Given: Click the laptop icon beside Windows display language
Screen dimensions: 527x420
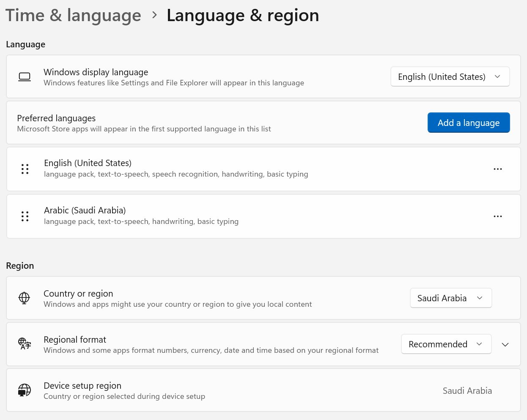Looking at the screenshot, I should (x=25, y=77).
